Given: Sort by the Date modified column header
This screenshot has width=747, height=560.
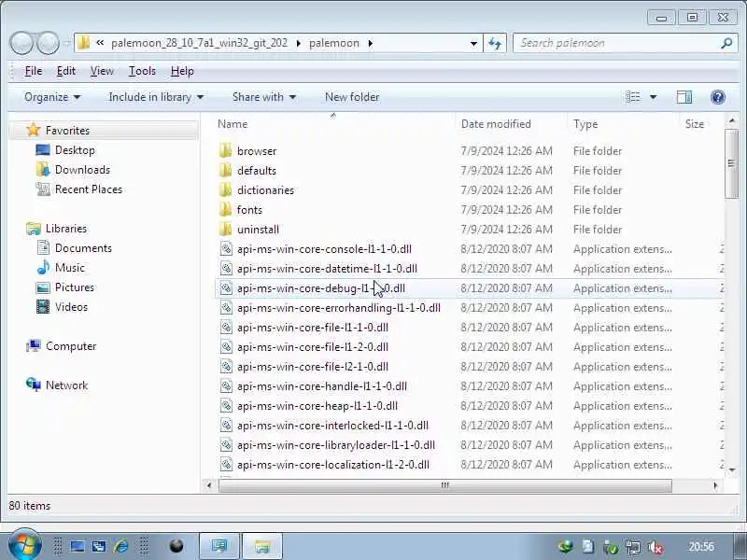Looking at the screenshot, I should [x=511, y=124].
